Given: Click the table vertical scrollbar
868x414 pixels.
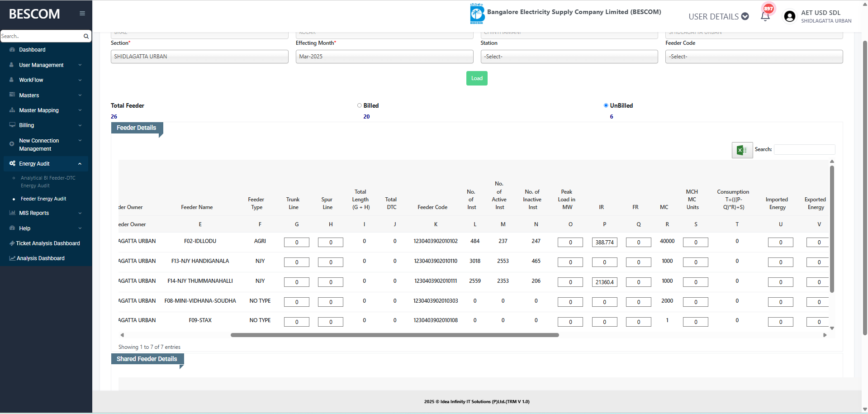Looking at the screenshot, I should [x=832, y=229].
